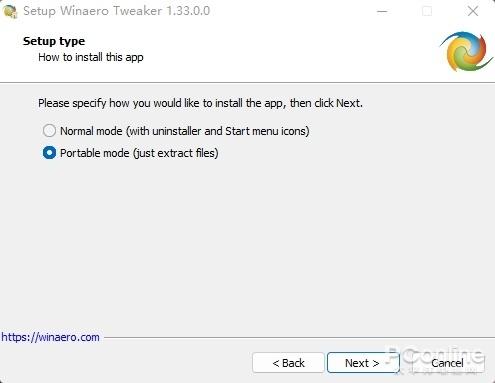The image size is (495, 383).
Task: Abort installation with the Cancel button
Action: click(x=448, y=363)
